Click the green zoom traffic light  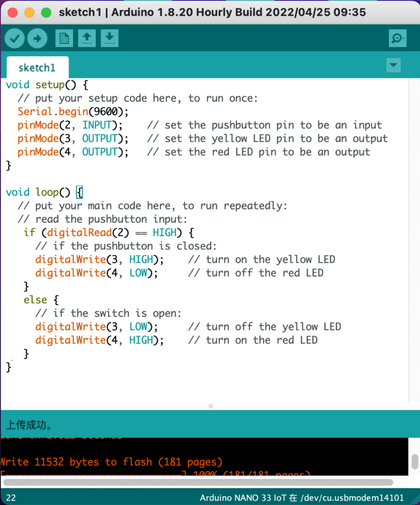click(45, 12)
